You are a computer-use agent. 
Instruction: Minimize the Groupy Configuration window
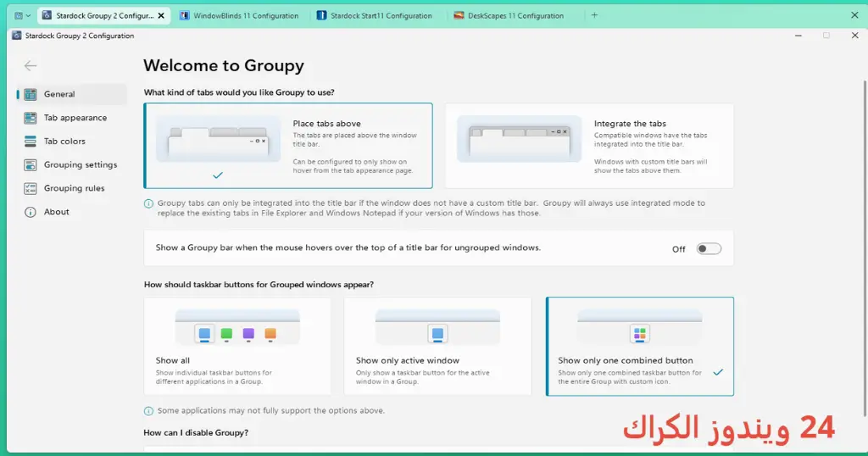coord(798,36)
